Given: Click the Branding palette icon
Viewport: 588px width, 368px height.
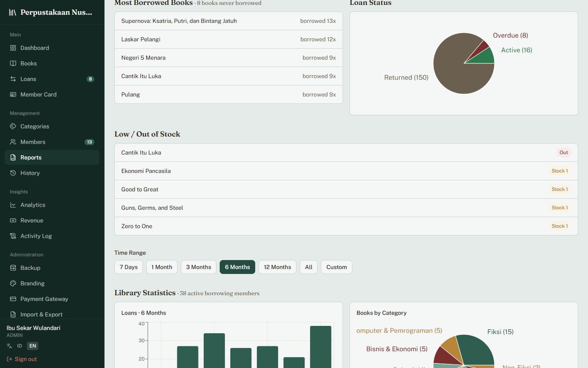Looking at the screenshot, I should [x=13, y=283].
